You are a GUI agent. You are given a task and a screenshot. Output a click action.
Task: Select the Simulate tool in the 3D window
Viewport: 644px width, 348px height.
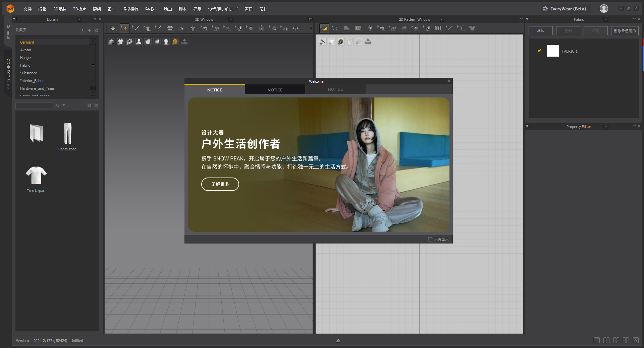point(113,28)
